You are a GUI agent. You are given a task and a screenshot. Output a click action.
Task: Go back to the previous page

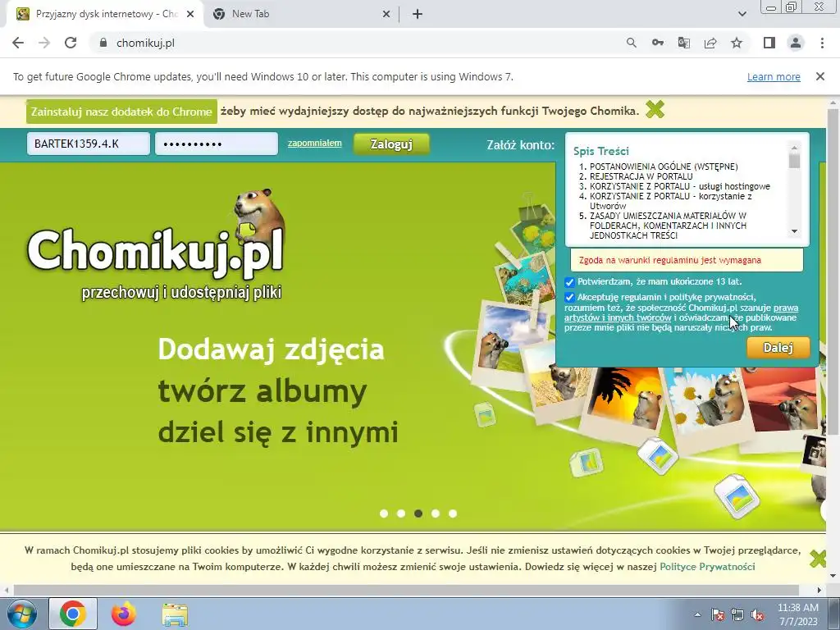coord(18,43)
